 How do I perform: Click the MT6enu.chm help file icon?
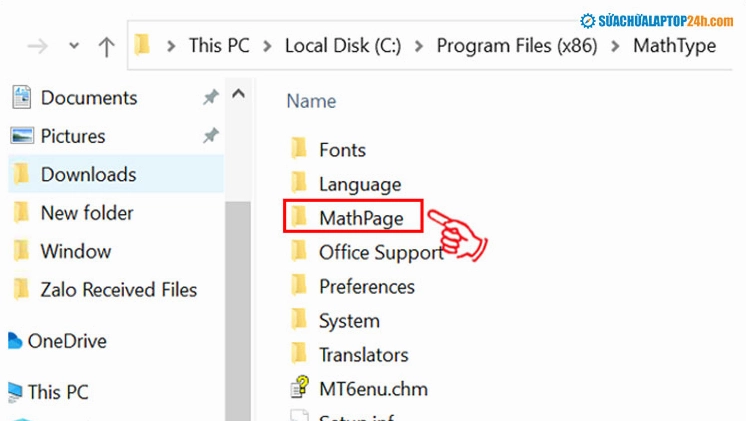(x=300, y=387)
